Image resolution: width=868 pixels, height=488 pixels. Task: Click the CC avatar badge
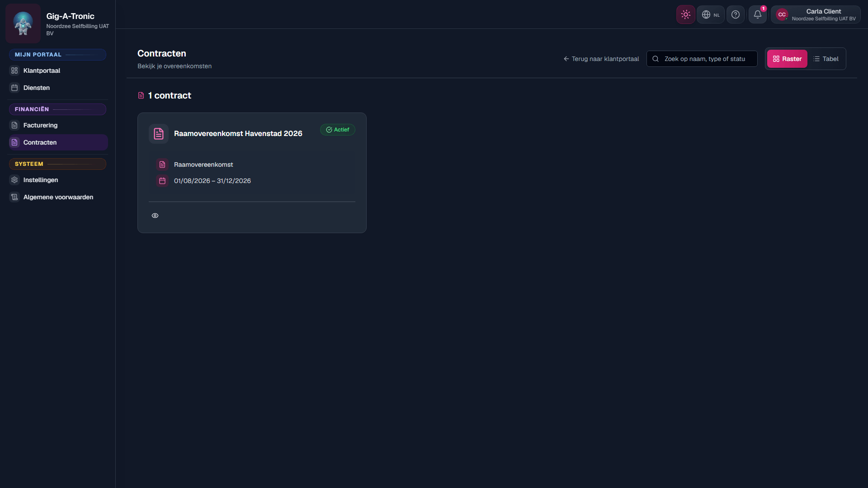pos(782,14)
